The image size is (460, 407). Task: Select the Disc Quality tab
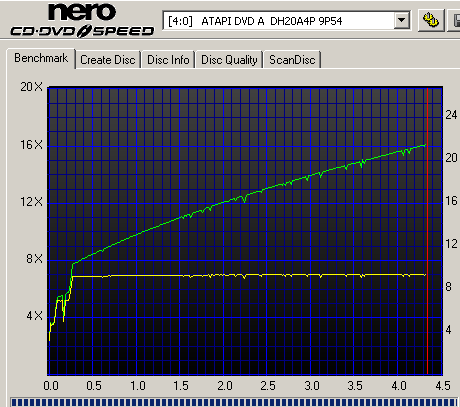click(229, 60)
